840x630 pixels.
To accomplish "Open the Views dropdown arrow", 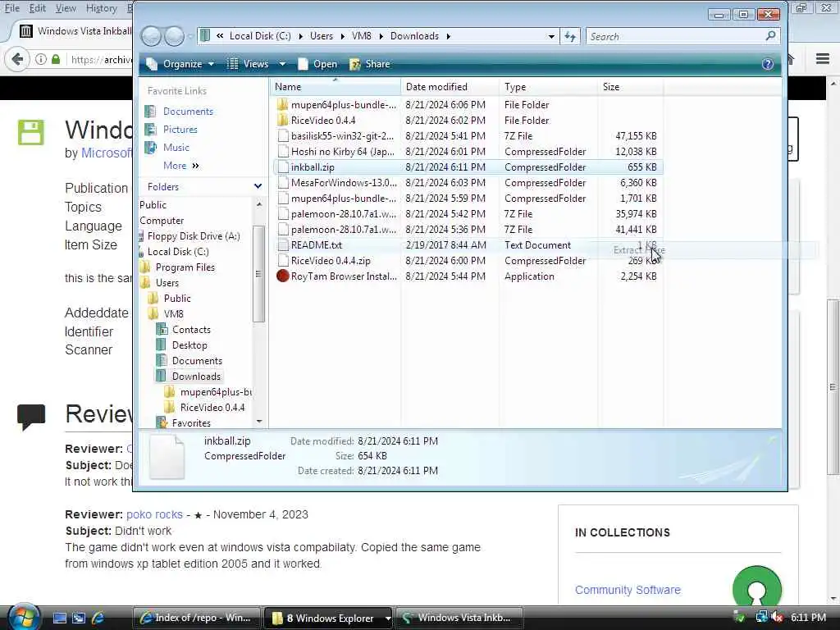I will [x=282, y=64].
